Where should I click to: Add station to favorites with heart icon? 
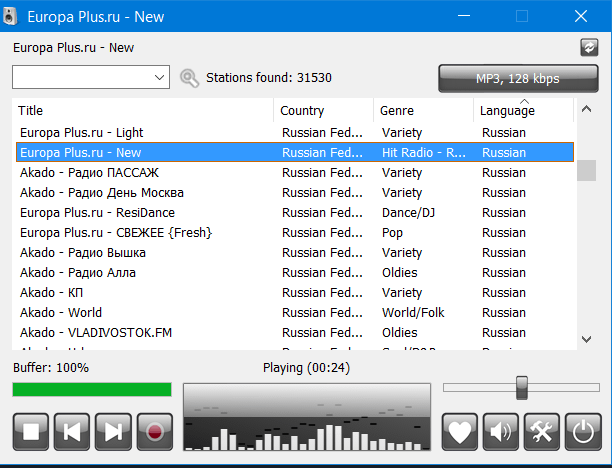459,432
